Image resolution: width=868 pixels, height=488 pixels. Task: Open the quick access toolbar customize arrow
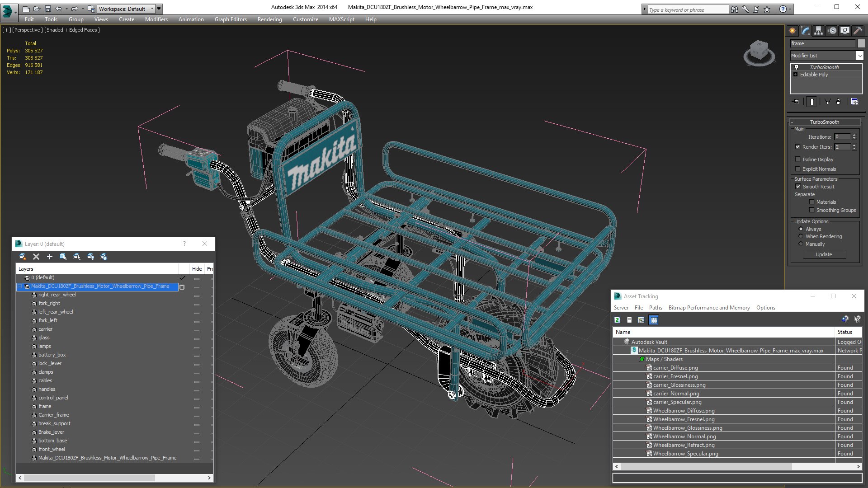pyautogui.click(x=159, y=9)
